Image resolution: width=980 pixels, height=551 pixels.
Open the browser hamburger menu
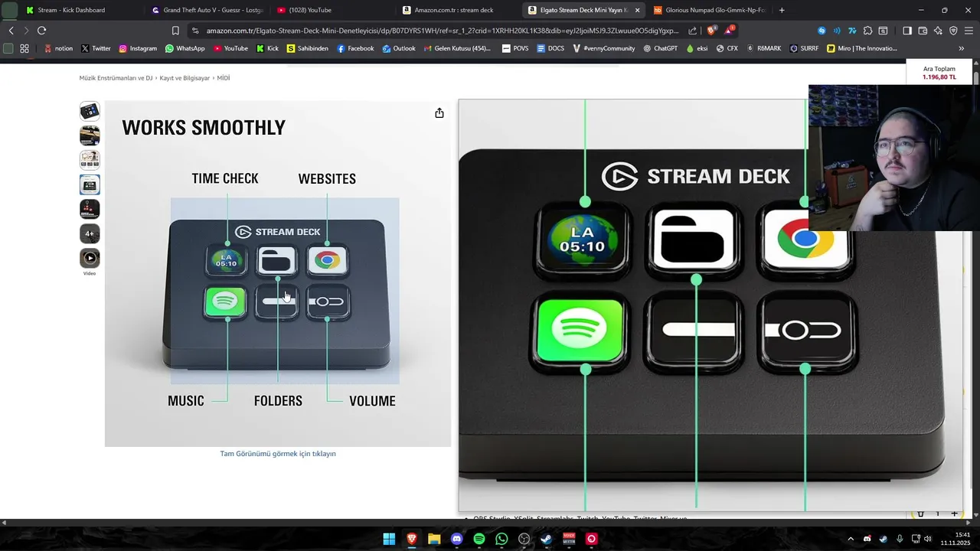click(x=969, y=31)
